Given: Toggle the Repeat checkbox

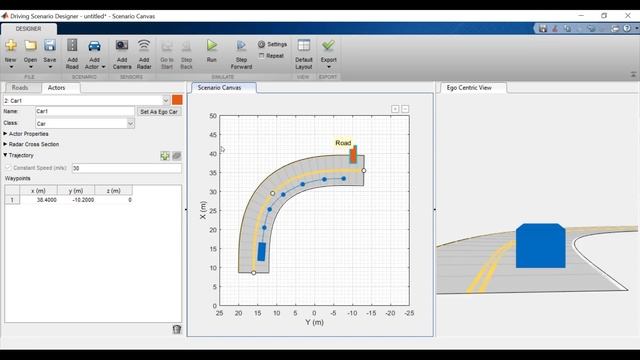Looking at the screenshot, I should click(262, 56).
